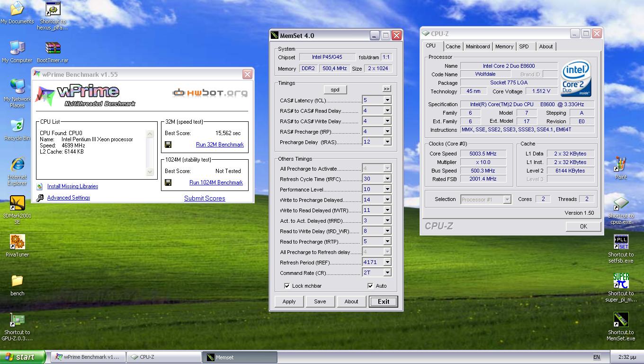Image resolution: width=644 pixels, height=364 pixels.
Task: Open the Windows start button
Action: click(x=23, y=357)
